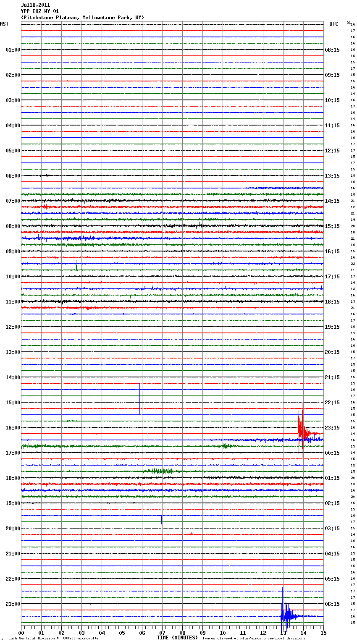
Task: Pick the 19:15 UTC time label
Action: pyautogui.click(x=332, y=327)
